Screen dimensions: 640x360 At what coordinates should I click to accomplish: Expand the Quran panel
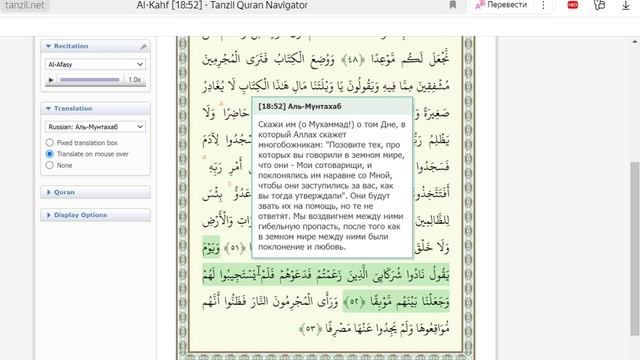tap(95, 192)
